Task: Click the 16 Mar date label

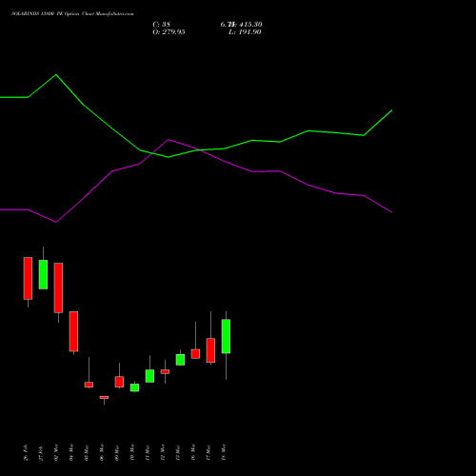Action: click(x=193, y=452)
